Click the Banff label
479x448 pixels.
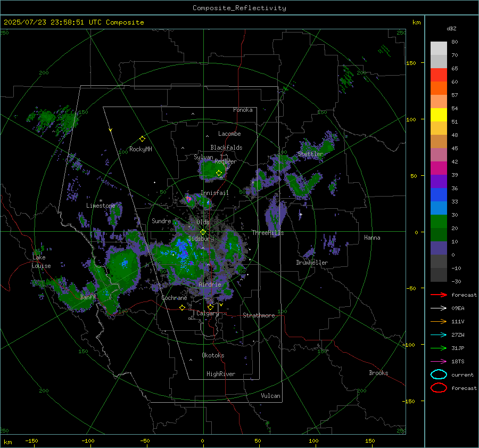88,297
